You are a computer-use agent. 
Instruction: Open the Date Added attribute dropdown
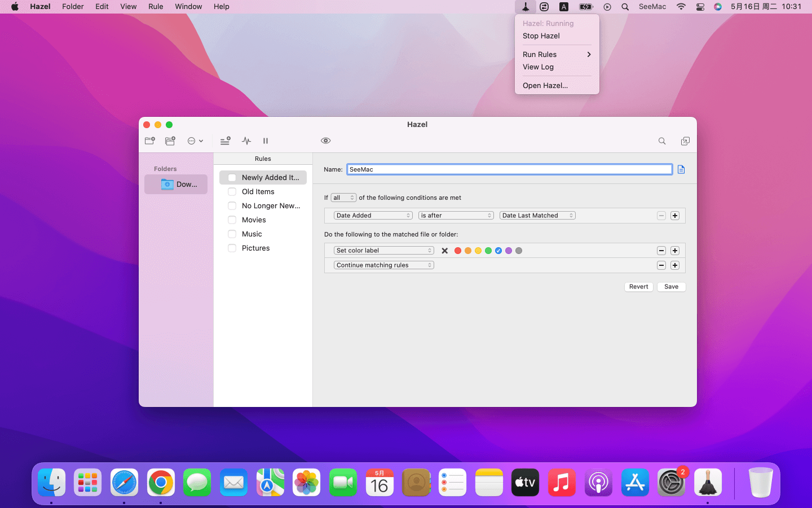pos(373,216)
